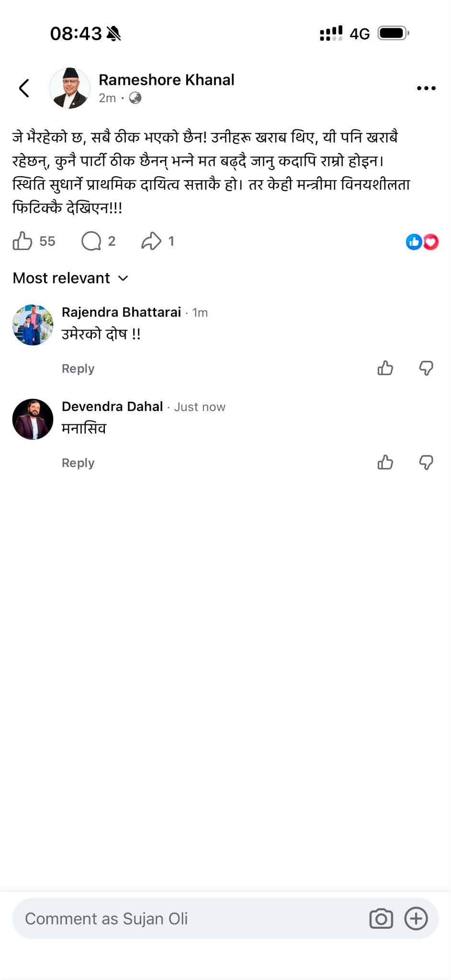Screen dimensions: 451x980
Task: Open the three-dots post options menu
Action: tap(426, 88)
